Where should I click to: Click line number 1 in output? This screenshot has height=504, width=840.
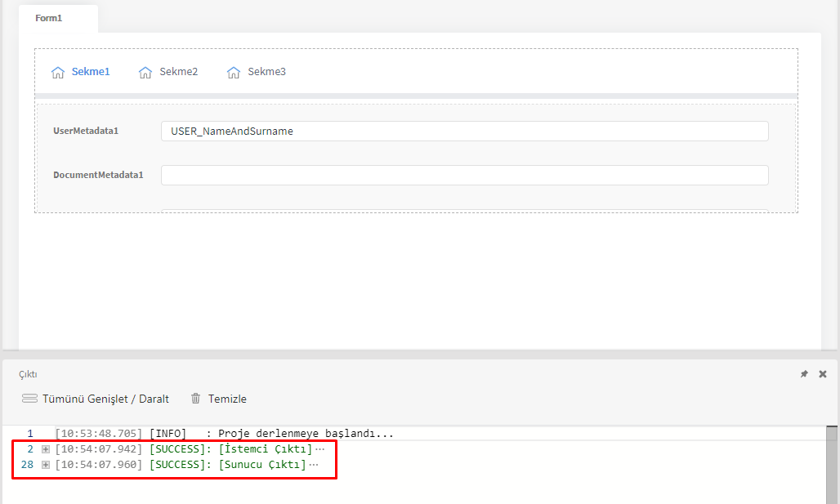click(x=30, y=433)
